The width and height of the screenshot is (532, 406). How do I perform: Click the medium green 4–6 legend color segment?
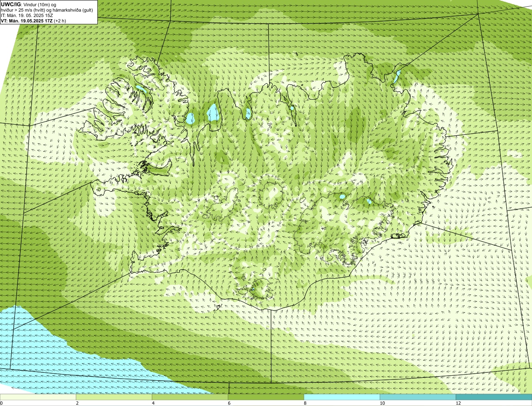[x=190, y=397]
